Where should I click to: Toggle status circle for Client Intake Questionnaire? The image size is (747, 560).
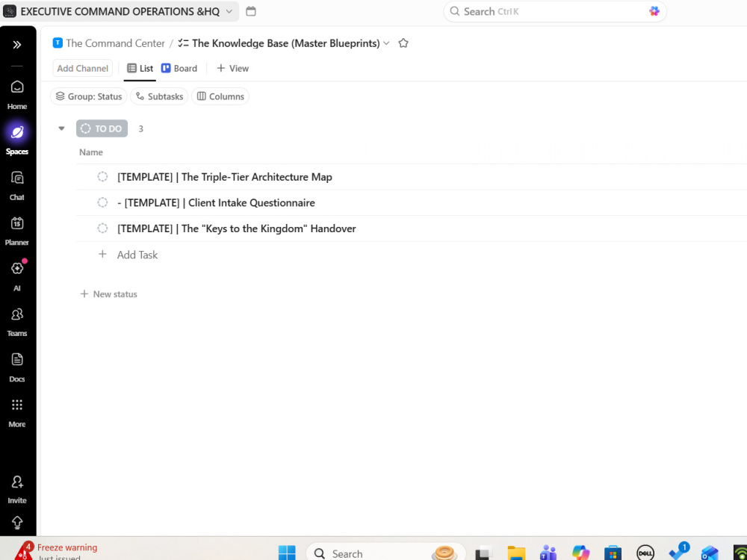[102, 203]
